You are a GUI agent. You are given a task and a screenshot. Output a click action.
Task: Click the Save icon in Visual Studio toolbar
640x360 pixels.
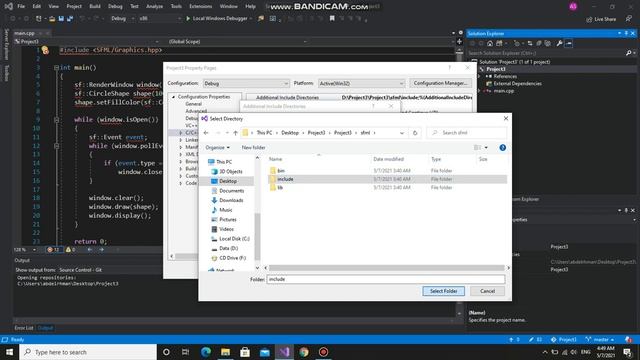[x=61, y=18]
